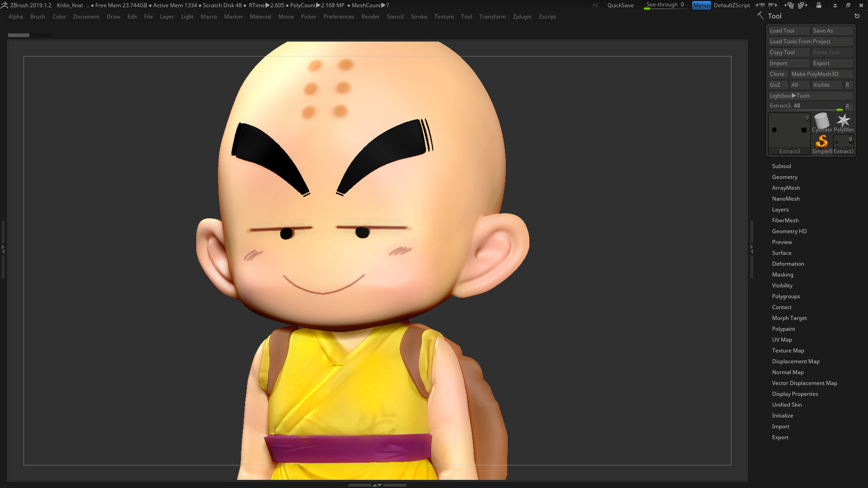The width and height of the screenshot is (868, 488).
Task: Select the small Extract3 tool thumbnail
Action: pyautogui.click(x=843, y=144)
